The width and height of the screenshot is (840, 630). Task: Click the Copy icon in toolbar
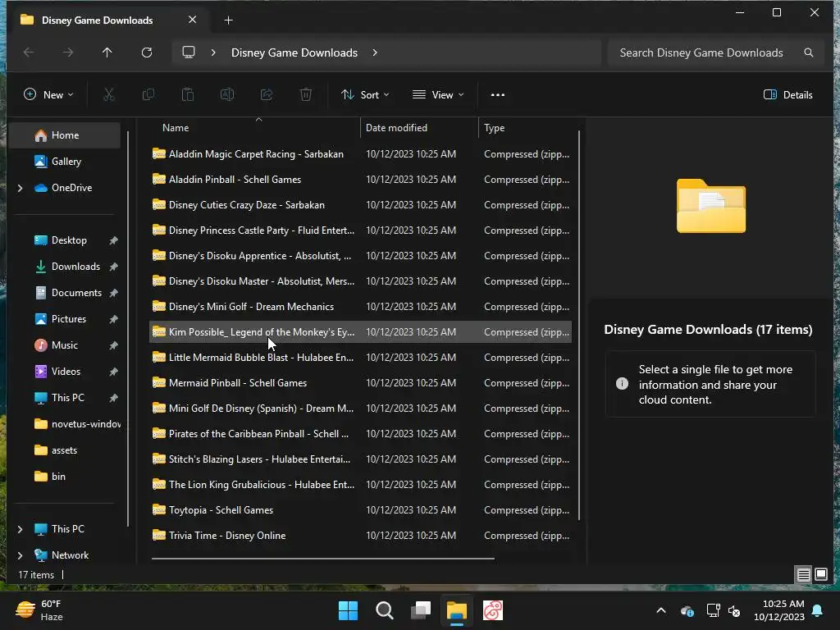click(148, 95)
